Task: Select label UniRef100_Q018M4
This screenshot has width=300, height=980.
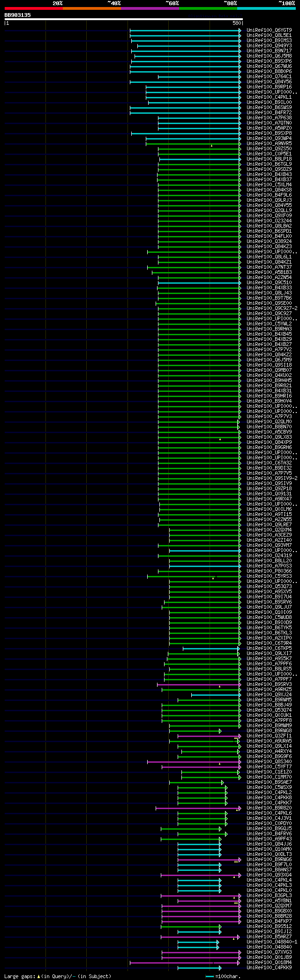Action: pyautogui.click(x=269, y=963)
